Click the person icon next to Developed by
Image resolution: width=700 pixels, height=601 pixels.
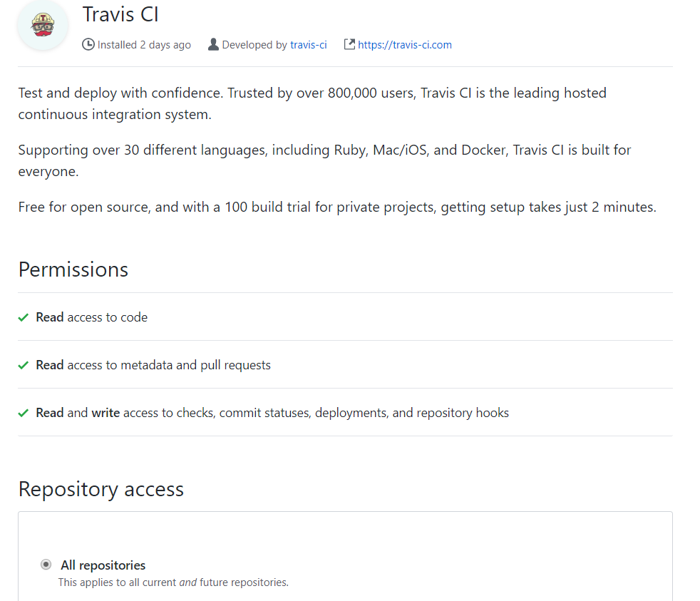click(x=213, y=44)
